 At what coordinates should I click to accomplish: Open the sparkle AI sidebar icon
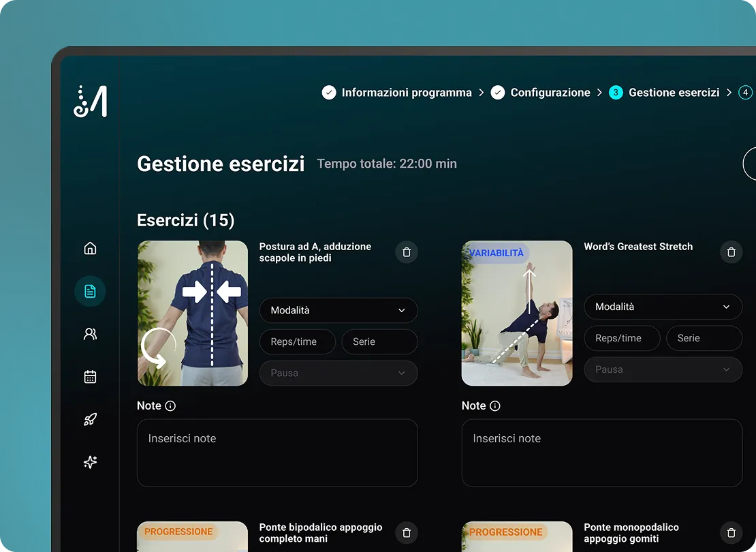[90, 462]
